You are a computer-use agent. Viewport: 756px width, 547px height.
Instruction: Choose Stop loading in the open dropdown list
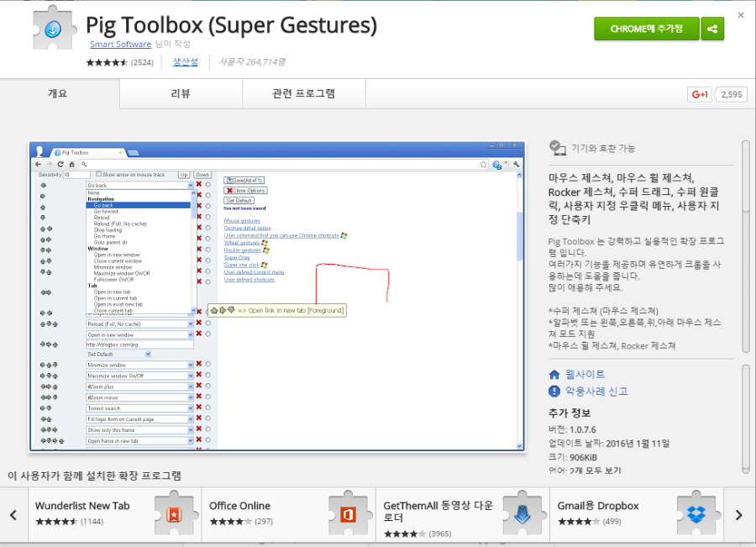[108, 230]
